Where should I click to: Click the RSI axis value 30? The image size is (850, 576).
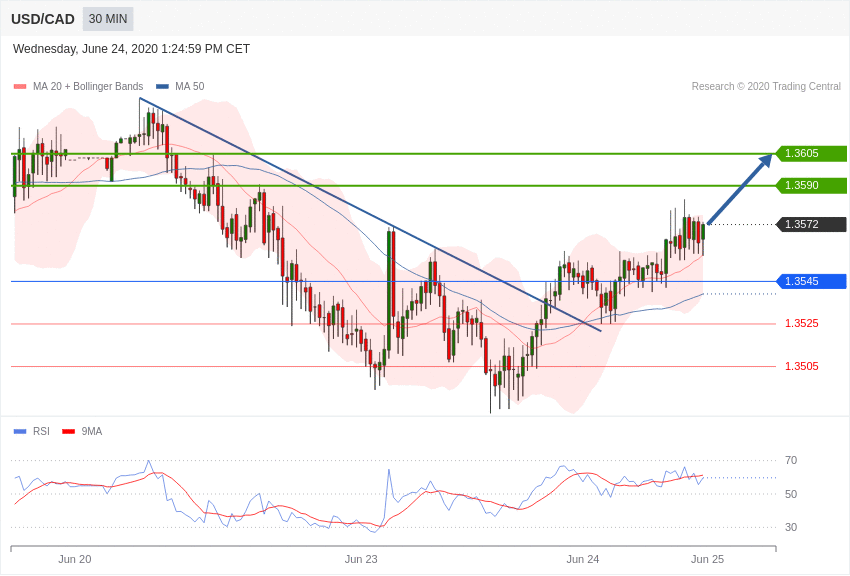pyautogui.click(x=791, y=527)
